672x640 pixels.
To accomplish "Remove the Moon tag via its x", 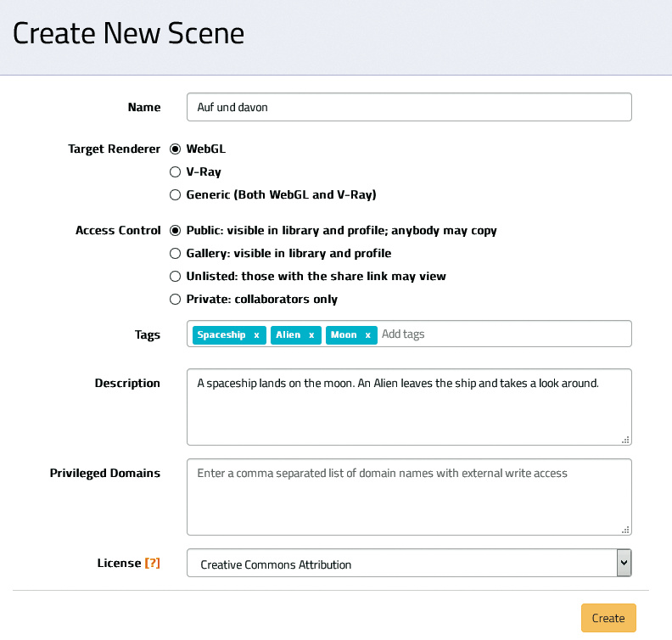I will coord(367,335).
